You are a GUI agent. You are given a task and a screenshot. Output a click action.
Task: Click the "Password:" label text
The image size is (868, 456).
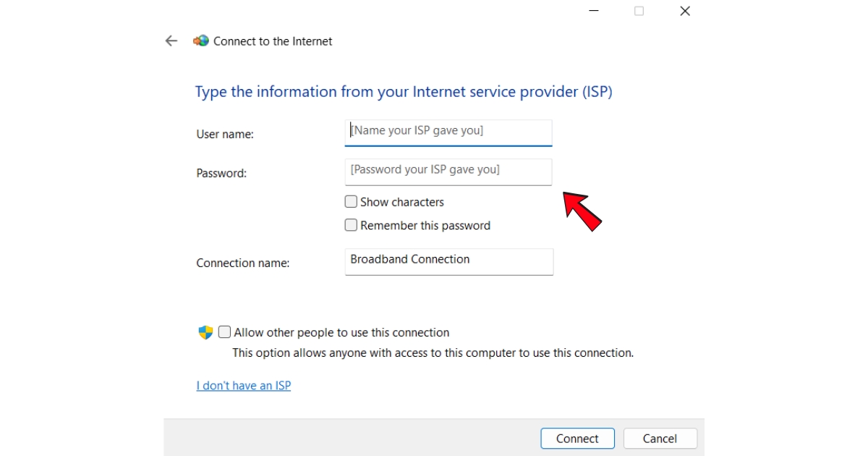pyautogui.click(x=221, y=174)
